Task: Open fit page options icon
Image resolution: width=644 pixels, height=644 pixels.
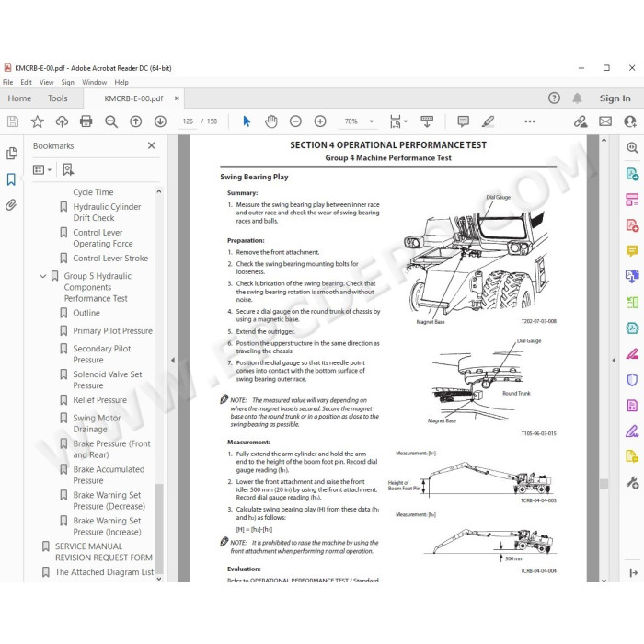Action: (x=398, y=121)
